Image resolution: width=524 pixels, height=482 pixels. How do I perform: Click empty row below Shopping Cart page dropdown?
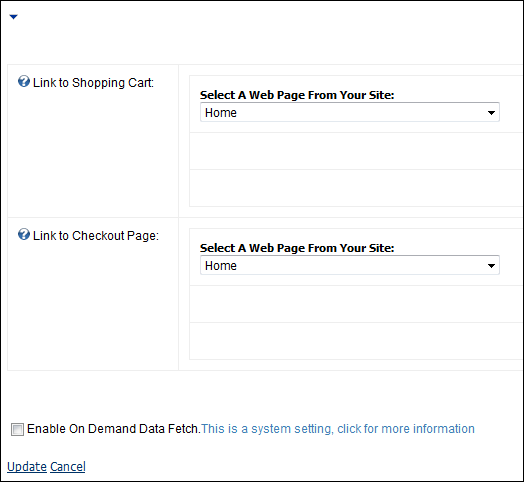356,151
